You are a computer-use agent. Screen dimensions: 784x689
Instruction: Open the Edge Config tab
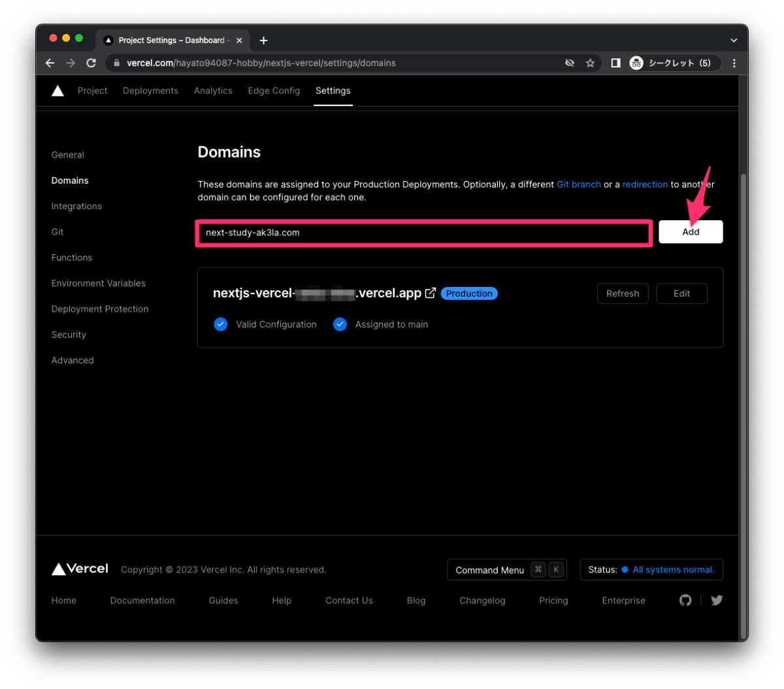click(x=274, y=91)
